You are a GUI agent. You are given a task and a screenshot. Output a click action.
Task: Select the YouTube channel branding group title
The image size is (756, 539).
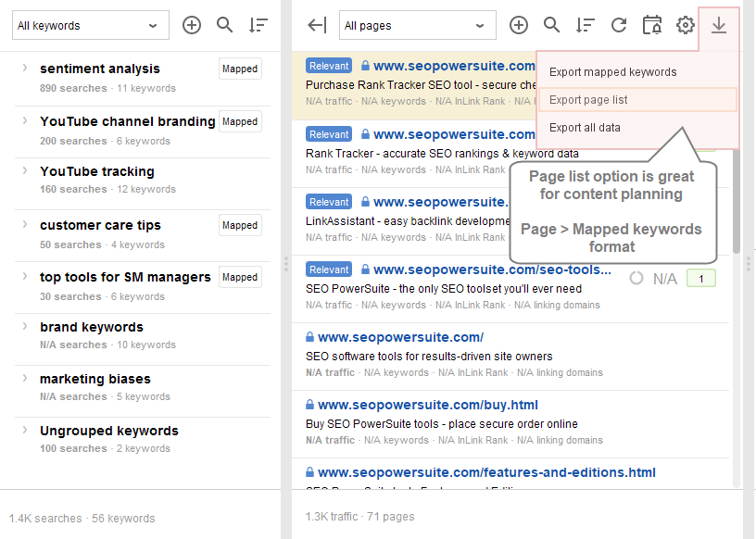127,121
